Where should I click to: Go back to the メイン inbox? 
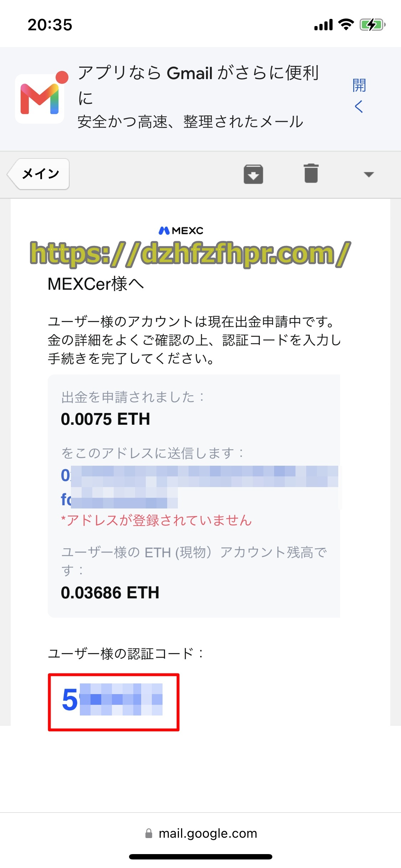(38, 174)
